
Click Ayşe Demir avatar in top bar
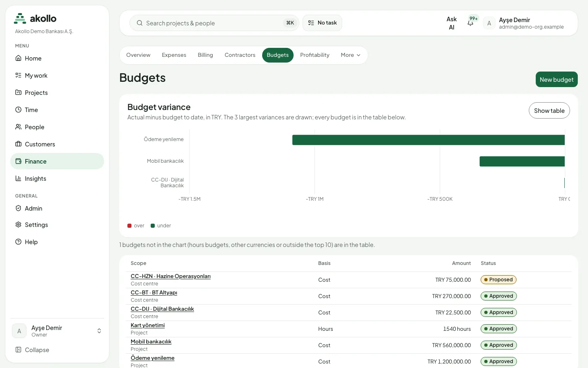pos(489,23)
